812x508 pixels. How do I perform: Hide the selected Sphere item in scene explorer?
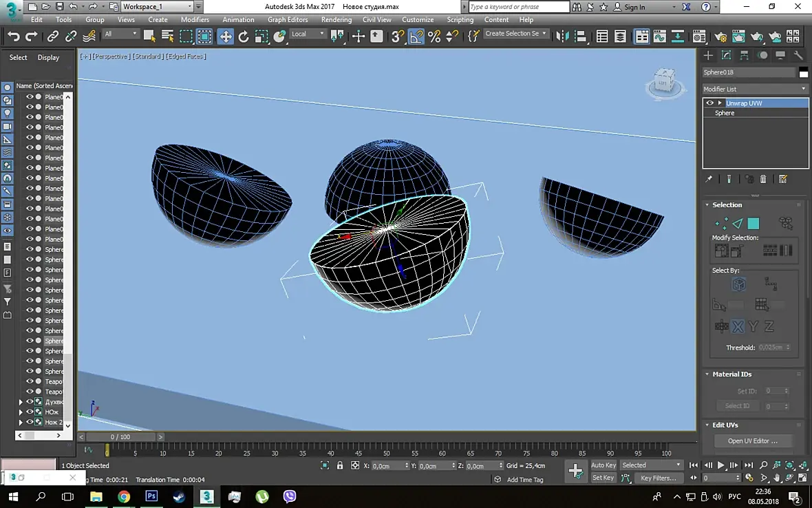tap(30, 341)
